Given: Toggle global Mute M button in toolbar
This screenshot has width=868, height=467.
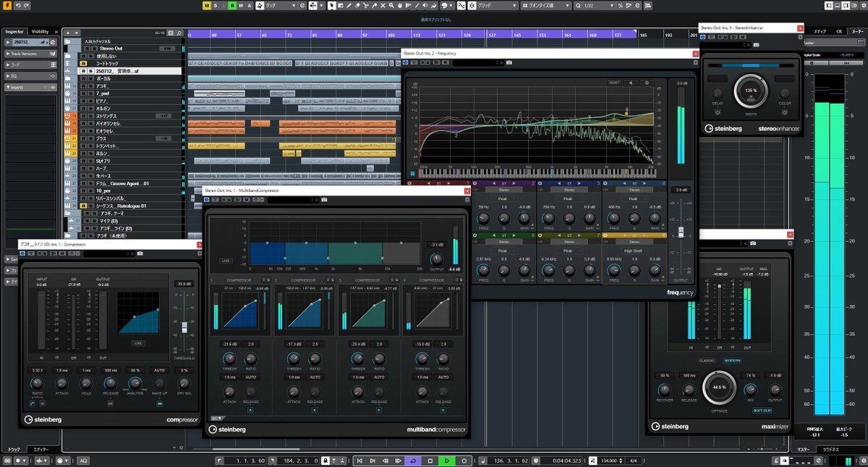Looking at the screenshot, I should click(207, 5).
